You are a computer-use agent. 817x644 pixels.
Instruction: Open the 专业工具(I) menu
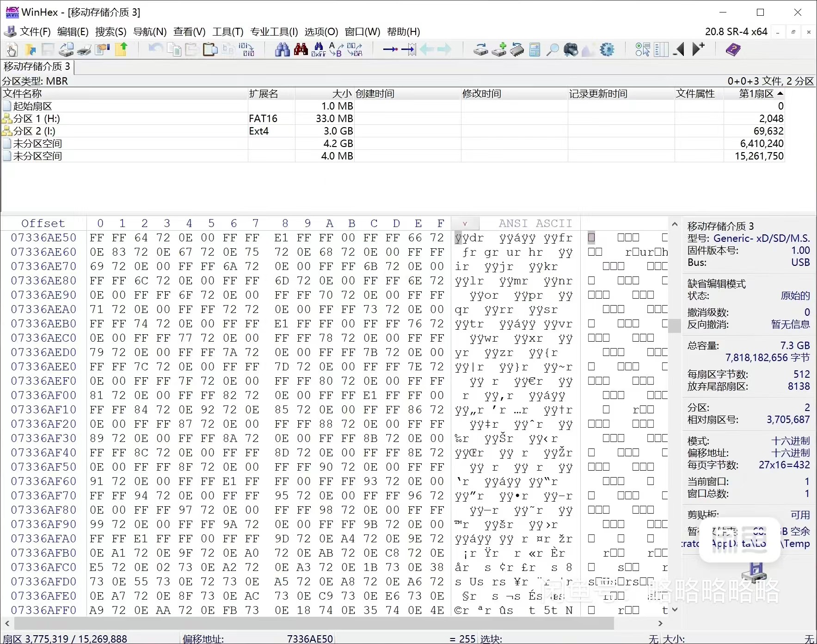(274, 31)
